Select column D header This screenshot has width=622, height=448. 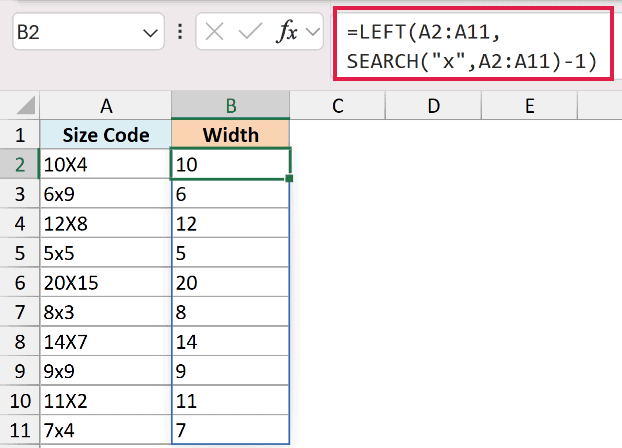(x=434, y=106)
